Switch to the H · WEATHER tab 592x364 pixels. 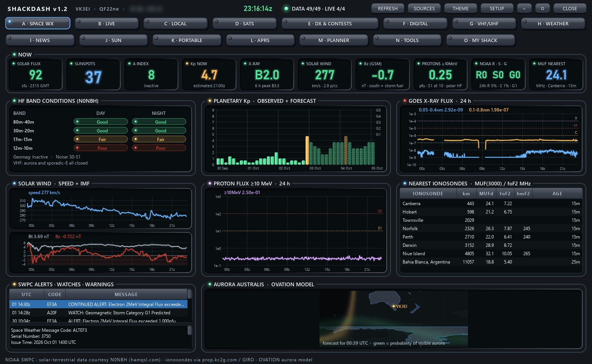click(553, 24)
